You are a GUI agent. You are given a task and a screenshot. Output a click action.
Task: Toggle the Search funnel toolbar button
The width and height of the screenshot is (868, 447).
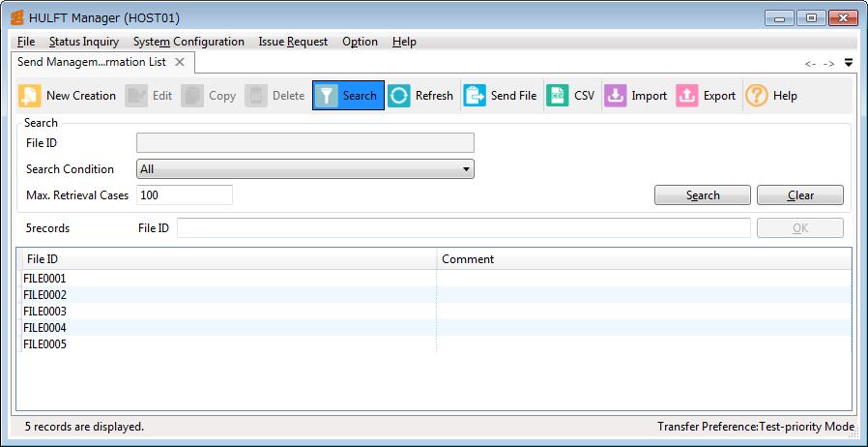point(348,96)
